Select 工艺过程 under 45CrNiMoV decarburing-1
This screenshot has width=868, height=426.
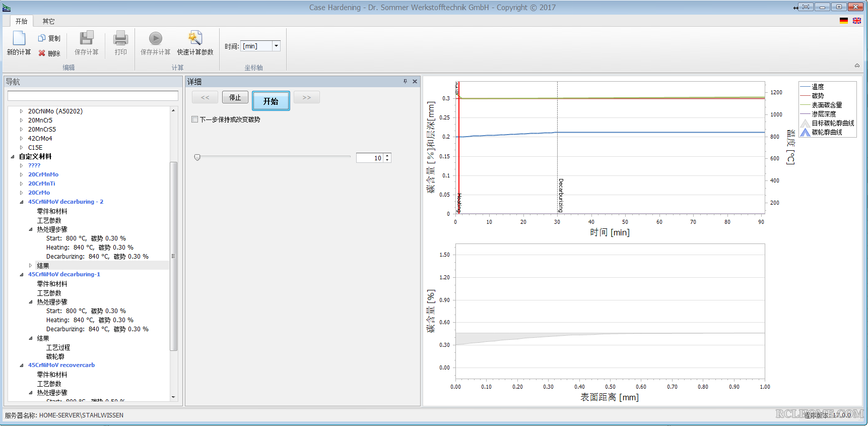58,347
